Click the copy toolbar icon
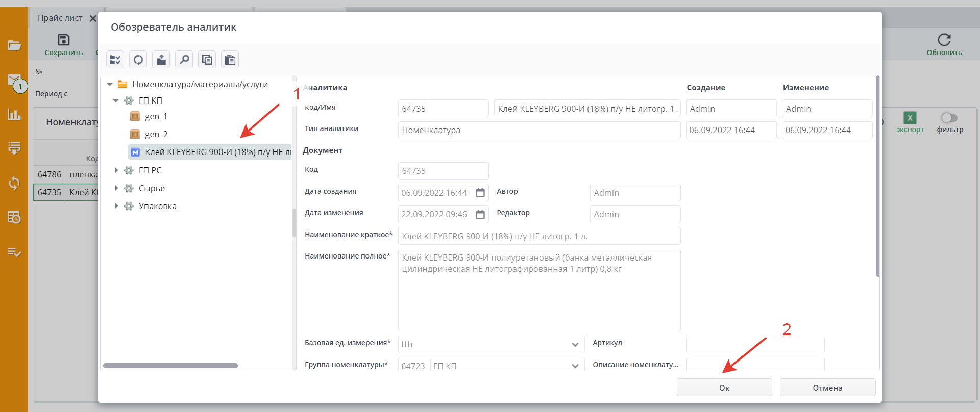Viewport: 980px width, 412px height. (207, 60)
